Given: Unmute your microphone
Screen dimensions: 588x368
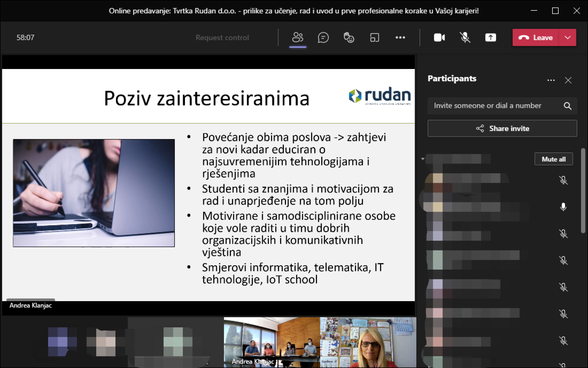Looking at the screenshot, I should pos(465,37).
